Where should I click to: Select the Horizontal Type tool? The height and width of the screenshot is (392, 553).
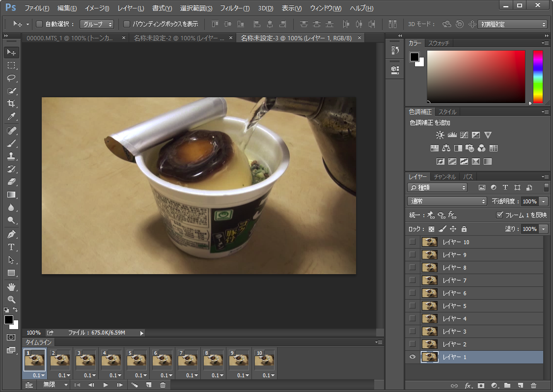[11, 247]
